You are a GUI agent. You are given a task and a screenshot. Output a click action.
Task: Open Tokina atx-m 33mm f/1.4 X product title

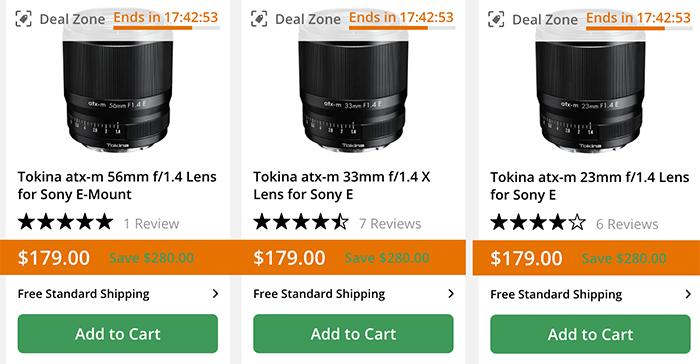pyautogui.click(x=342, y=185)
